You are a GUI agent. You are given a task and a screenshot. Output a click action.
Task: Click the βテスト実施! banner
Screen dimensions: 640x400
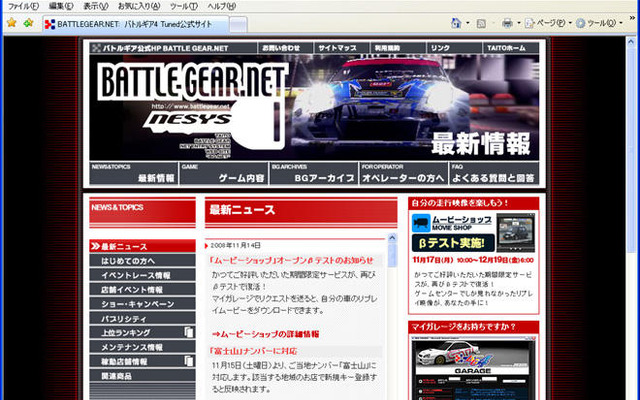click(453, 243)
